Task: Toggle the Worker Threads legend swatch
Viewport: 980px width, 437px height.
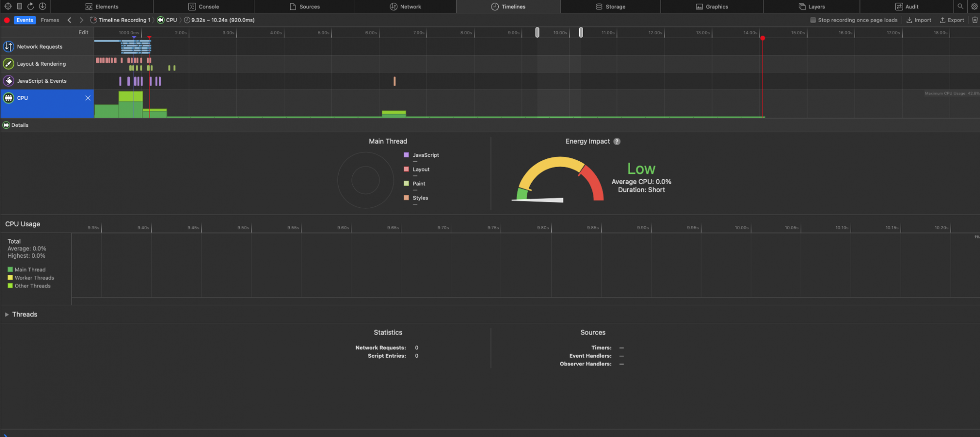Action: point(10,278)
